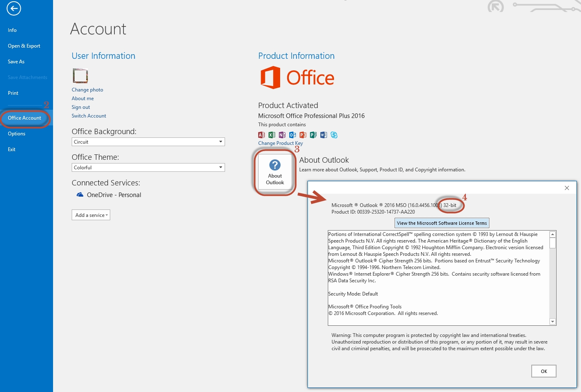Click the Save Attachments sidebar item
This screenshot has width=581, height=392.
pos(27,77)
